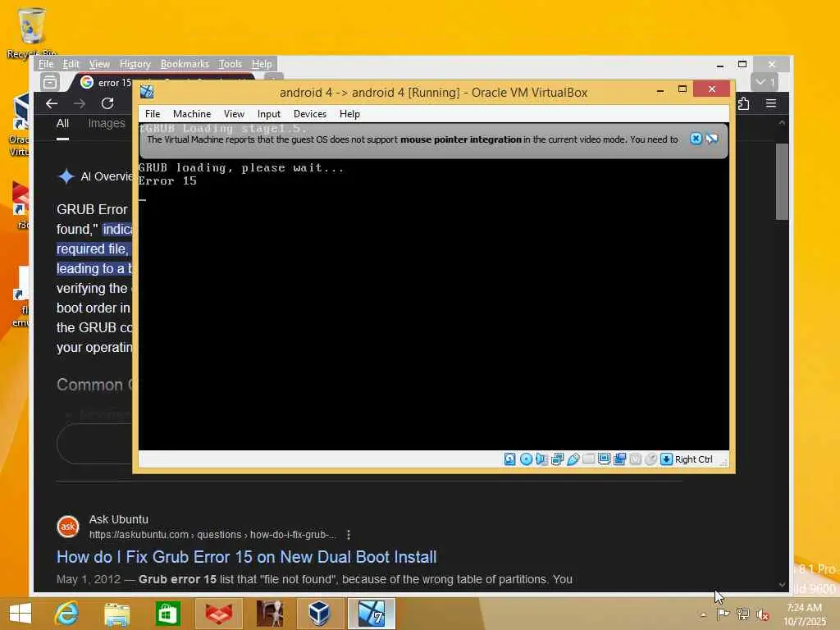Open hard disk activity indicator in VirtualBox status bar
This screenshot has height=630, width=840.
click(x=510, y=459)
